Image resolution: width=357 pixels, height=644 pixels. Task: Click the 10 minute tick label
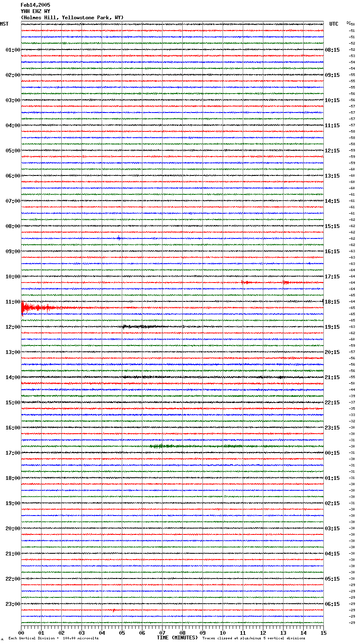tap(223, 633)
